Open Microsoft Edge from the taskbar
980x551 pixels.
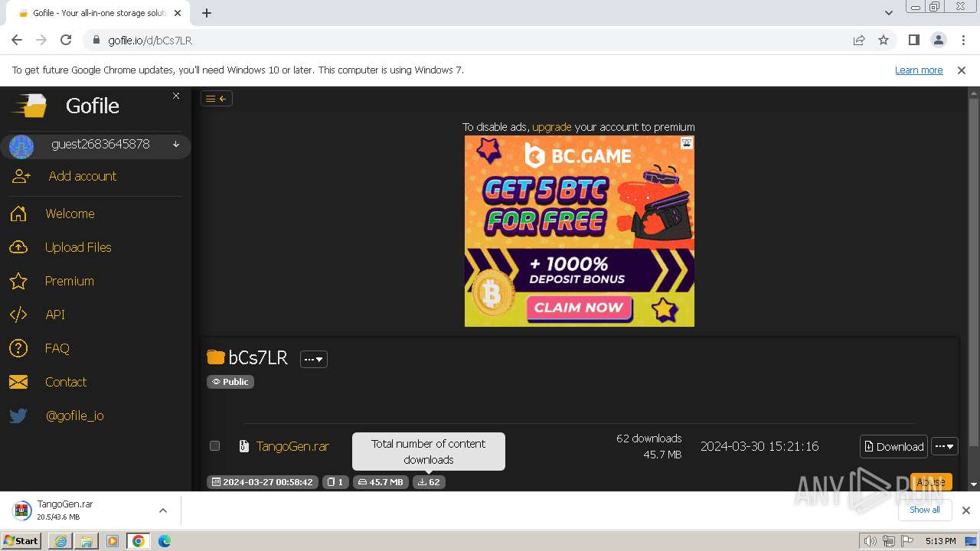pos(165,541)
